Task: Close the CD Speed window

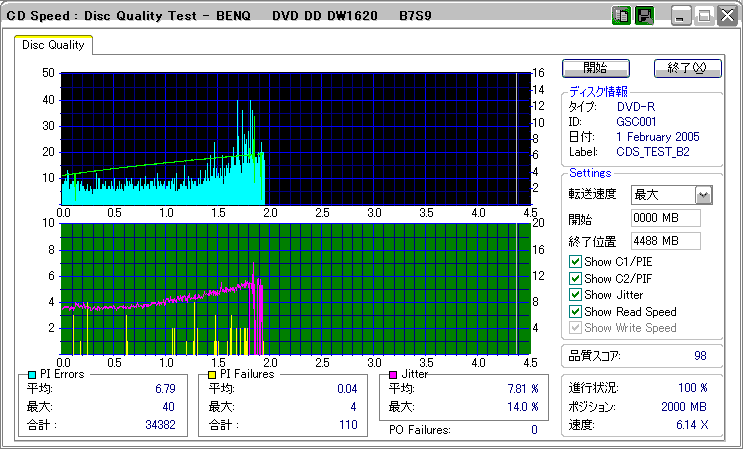Action: point(728,17)
